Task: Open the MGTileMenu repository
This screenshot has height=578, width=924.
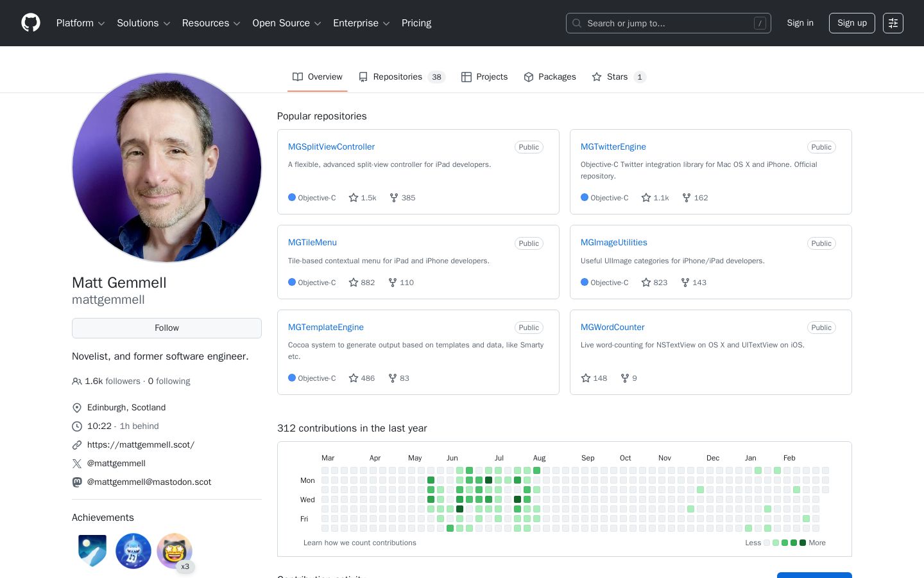Action: (312, 243)
